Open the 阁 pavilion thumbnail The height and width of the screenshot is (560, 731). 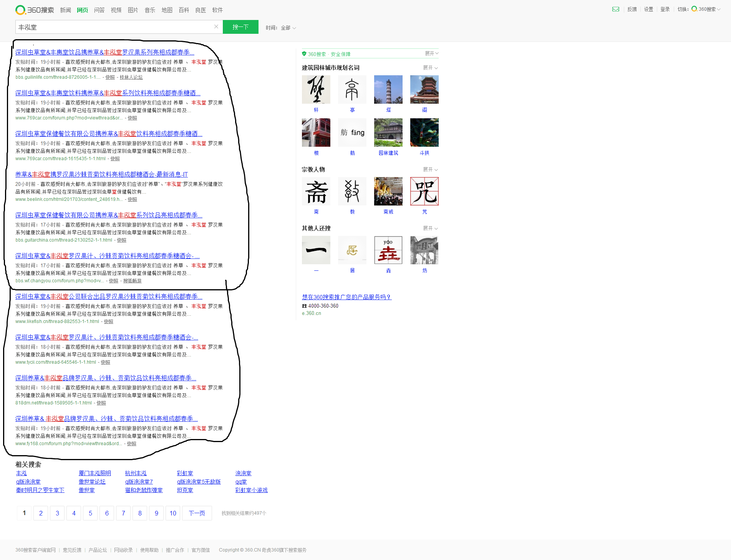click(x=424, y=89)
